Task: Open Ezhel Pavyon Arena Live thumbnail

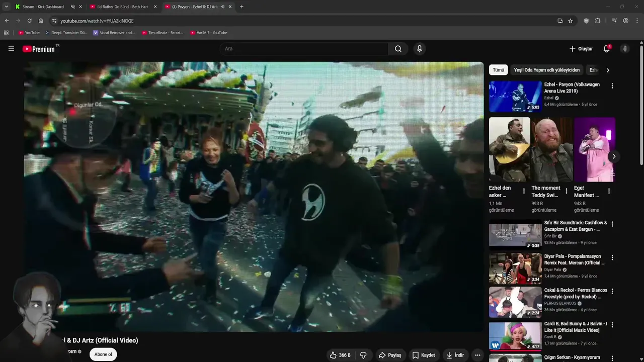Action: [515, 97]
